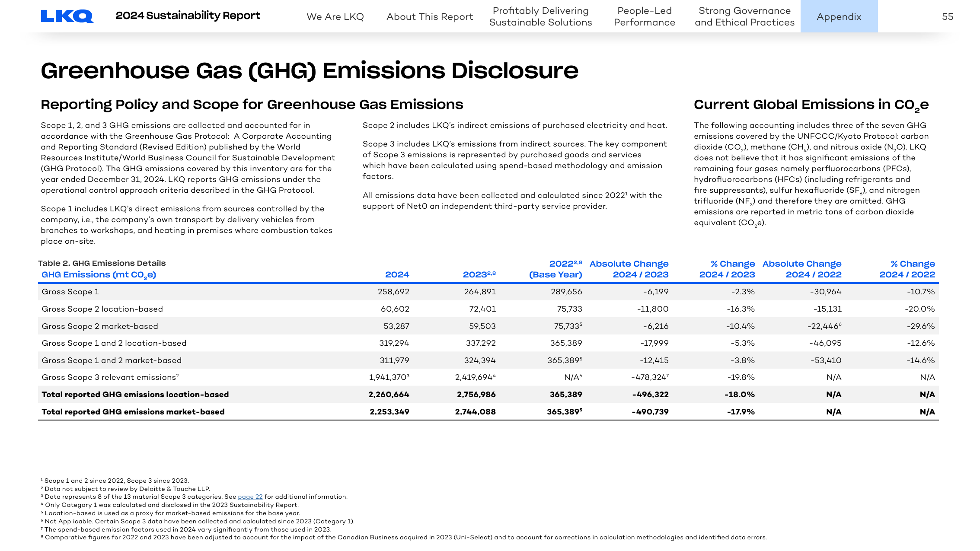Click the 2024 Sustainability Report title

pyautogui.click(x=188, y=16)
